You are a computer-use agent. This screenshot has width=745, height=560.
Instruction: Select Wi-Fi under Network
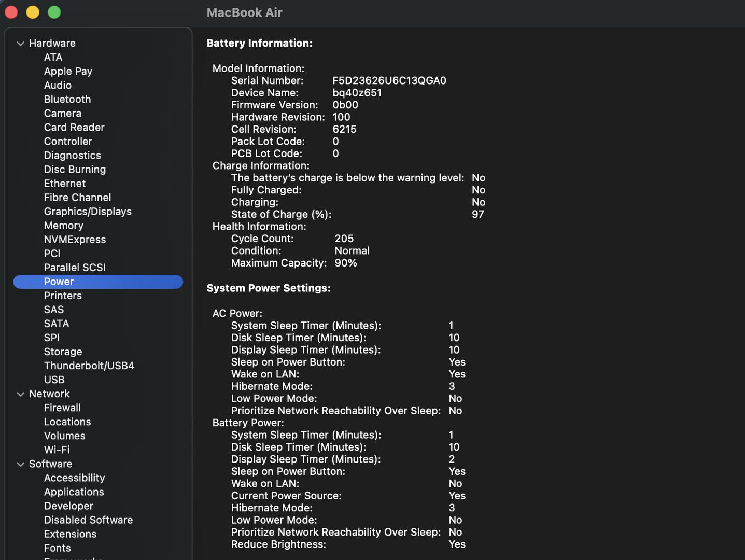pos(57,450)
